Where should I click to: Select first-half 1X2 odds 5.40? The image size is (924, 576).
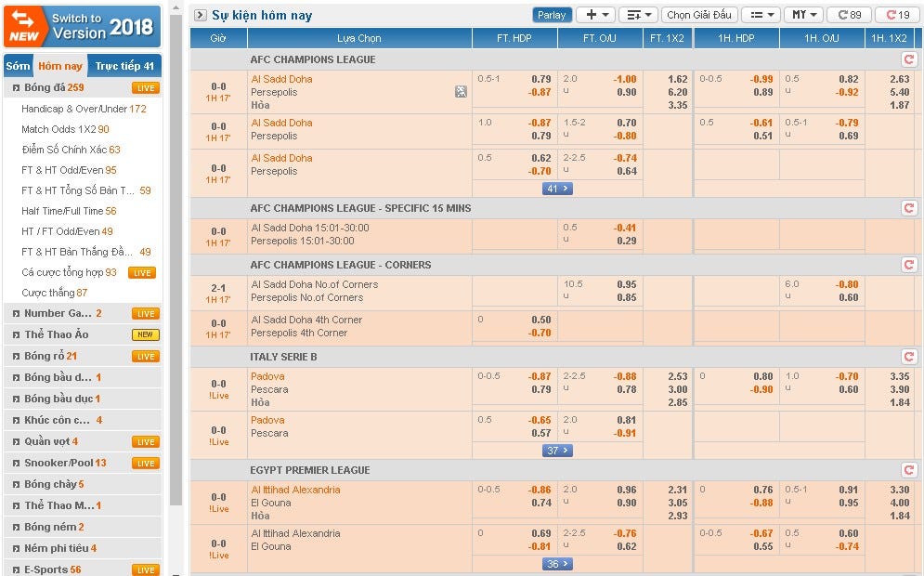[899, 92]
